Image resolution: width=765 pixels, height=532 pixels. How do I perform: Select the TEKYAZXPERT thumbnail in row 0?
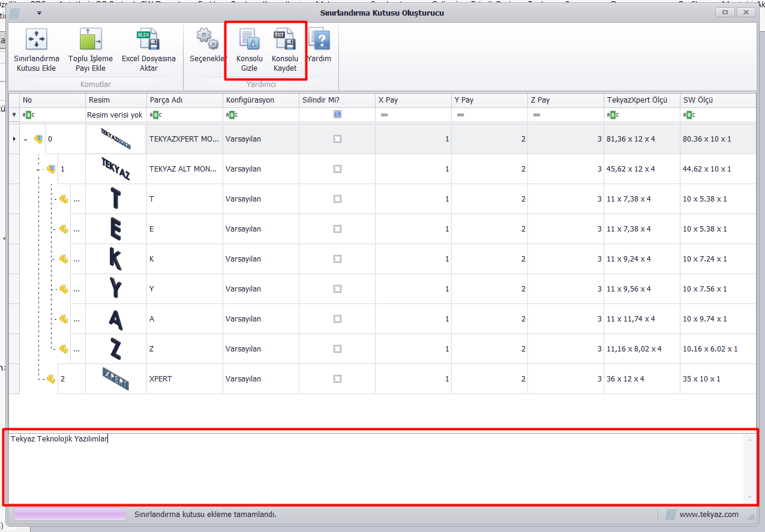(x=116, y=139)
